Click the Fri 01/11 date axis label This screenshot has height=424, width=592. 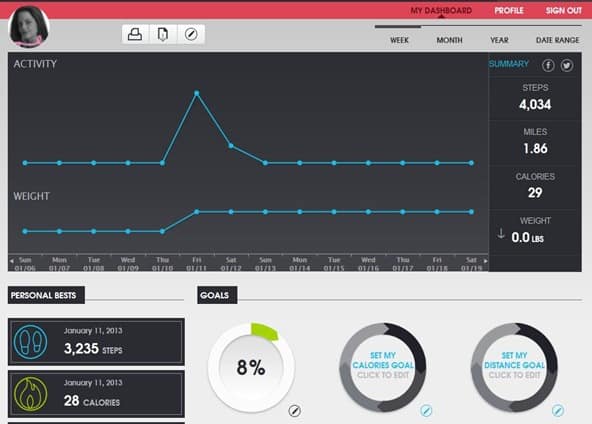coord(197,264)
